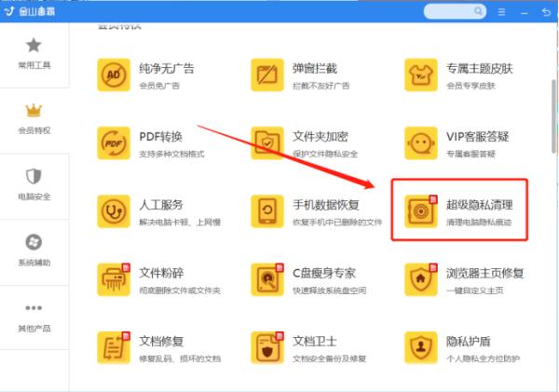Click the PDF转换 title text

point(161,137)
